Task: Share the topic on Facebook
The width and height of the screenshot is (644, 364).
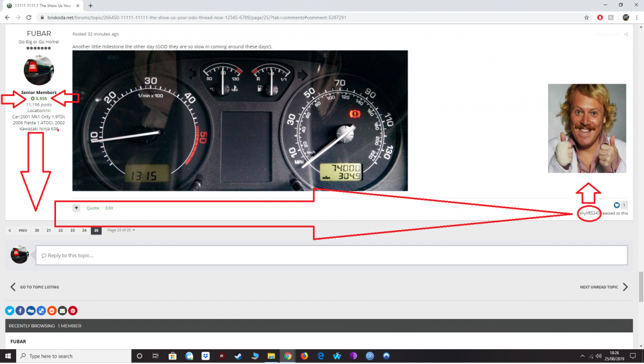Action: [20, 311]
